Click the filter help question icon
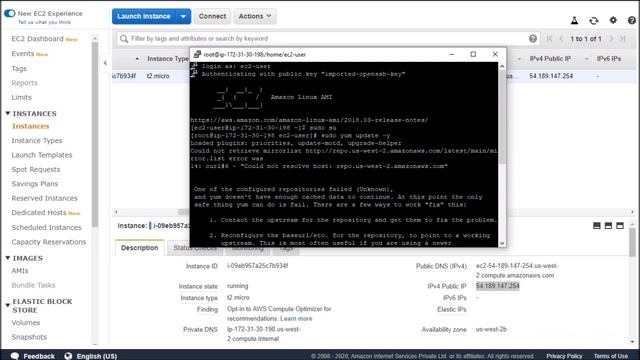640x360 pixels. [533, 38]
